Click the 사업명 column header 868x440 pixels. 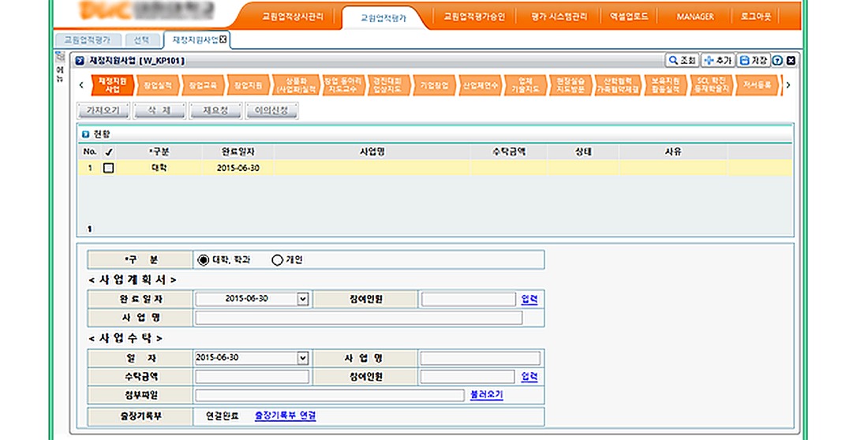(372, 151)
